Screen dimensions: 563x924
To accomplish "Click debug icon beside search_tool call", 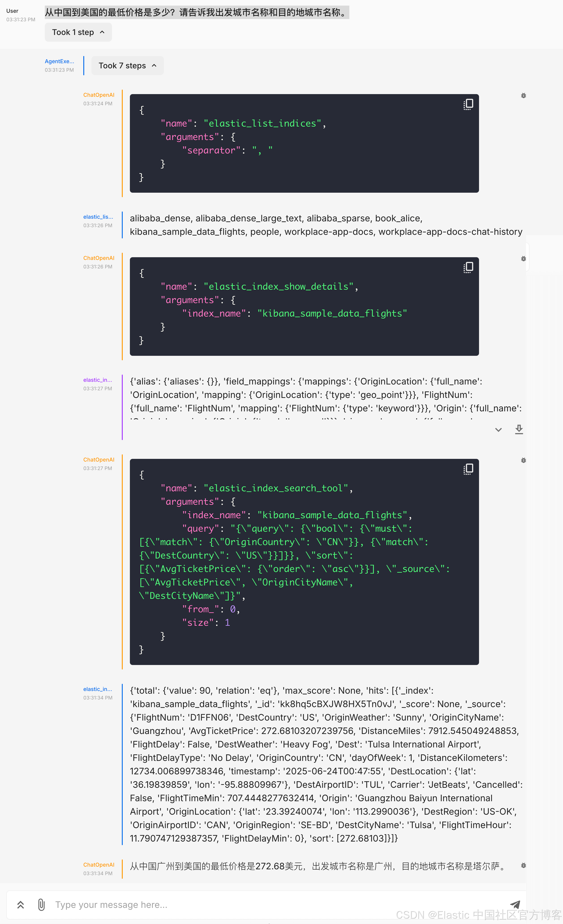I will [523, 460].
